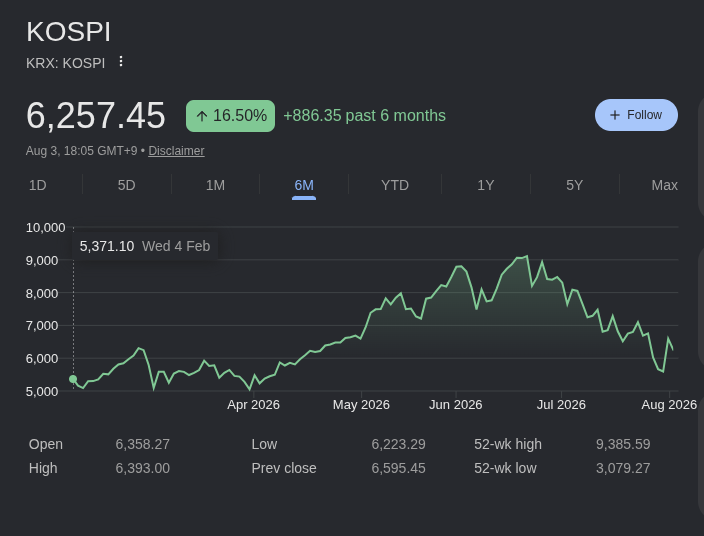The width and height of the screenshot is (704, 536).
Task: Click the 6,257.45 current index value
Action: (96, 116)
